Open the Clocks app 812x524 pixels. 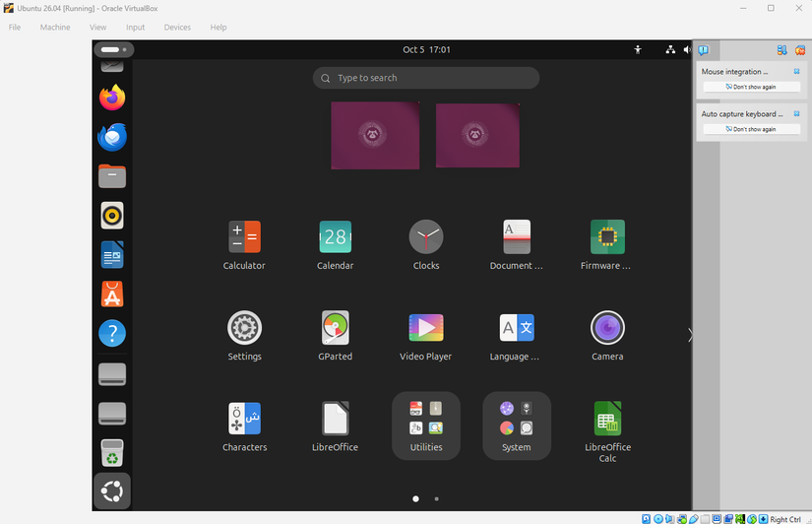[x=425, y=244]
